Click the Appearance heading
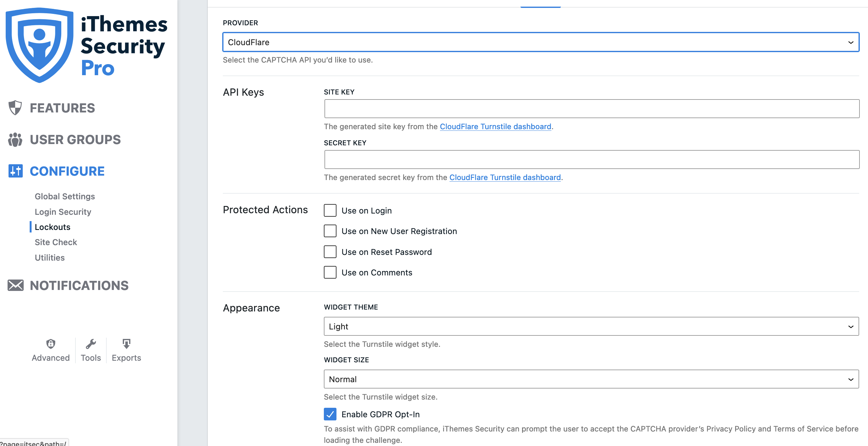The image size is (868, 446). [251, 308]
